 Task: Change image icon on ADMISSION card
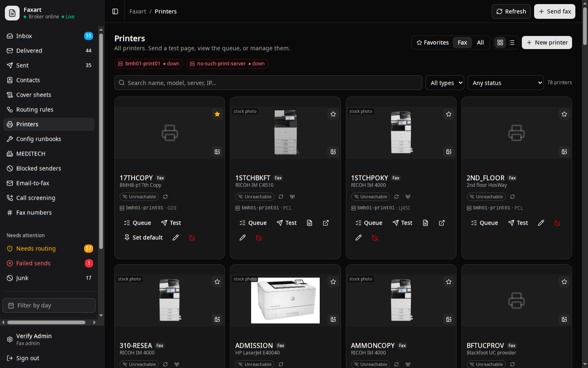tap(333, 319)
